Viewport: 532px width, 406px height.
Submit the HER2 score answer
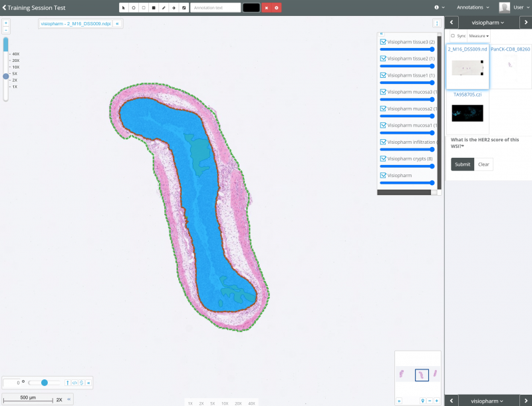pos(462,164)
